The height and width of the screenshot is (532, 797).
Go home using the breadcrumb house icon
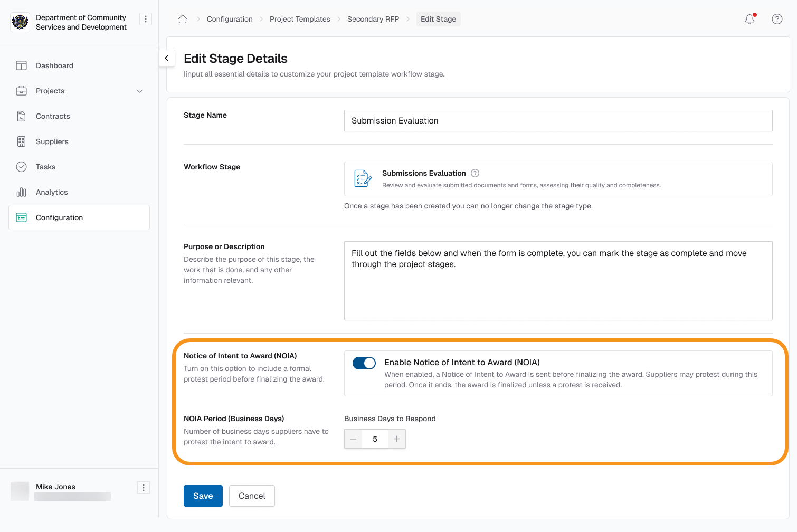pyautogui.click(x=182, y=18)
